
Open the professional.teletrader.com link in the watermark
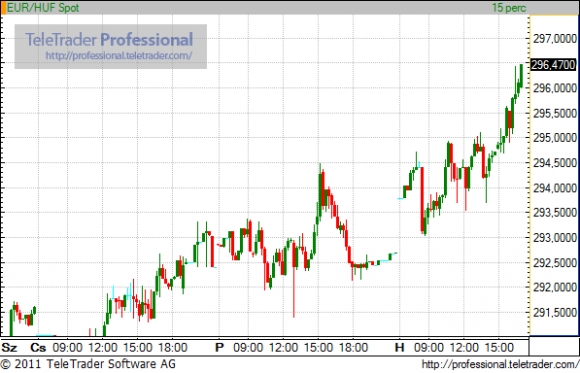[119, 56]
